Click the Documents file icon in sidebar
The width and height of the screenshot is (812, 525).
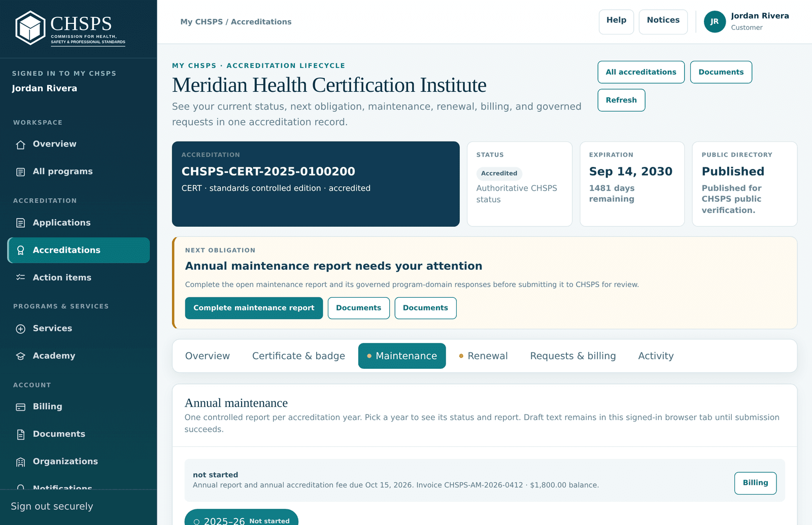click(x=20, y=434)
